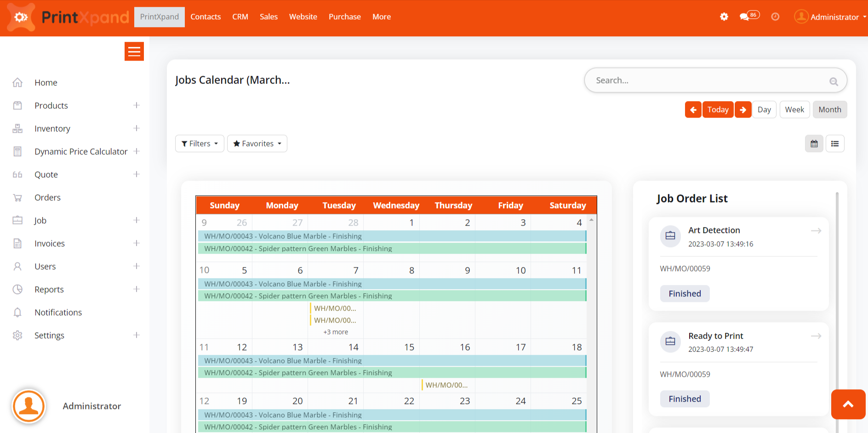This screenshot has height=433, width=868.
Task: Open the Filters dropdown
Action: tap(200, 144)
